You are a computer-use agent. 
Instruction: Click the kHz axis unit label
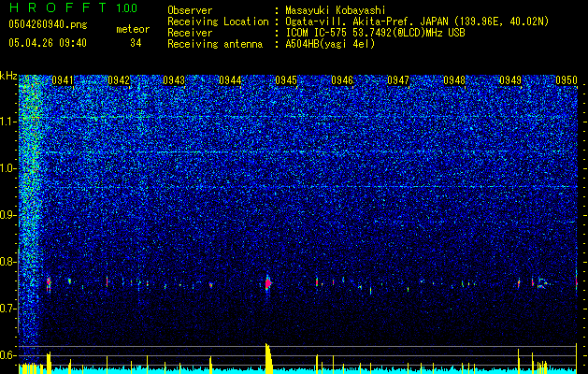tap(8, 77)
